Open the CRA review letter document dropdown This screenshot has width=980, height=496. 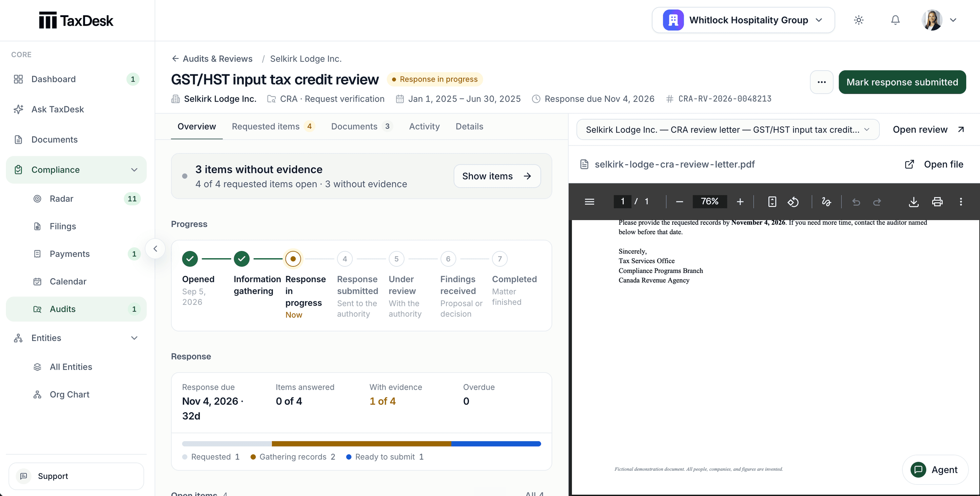(727, 130)
